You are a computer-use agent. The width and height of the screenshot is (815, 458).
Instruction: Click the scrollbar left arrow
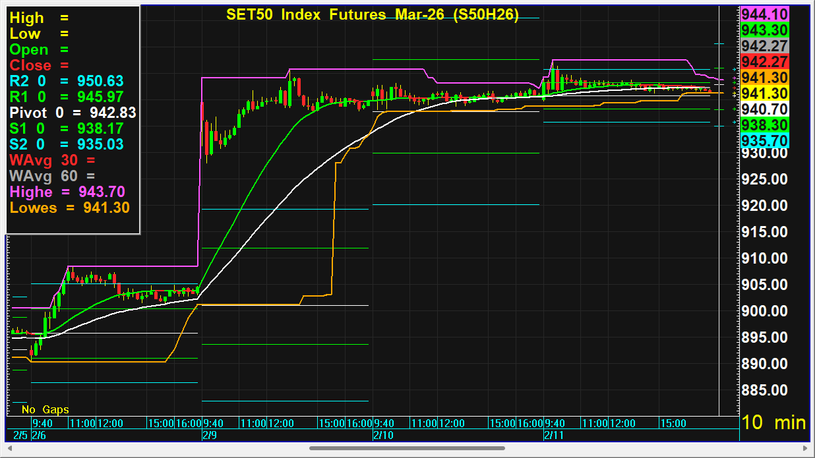[x=6, y=448]
